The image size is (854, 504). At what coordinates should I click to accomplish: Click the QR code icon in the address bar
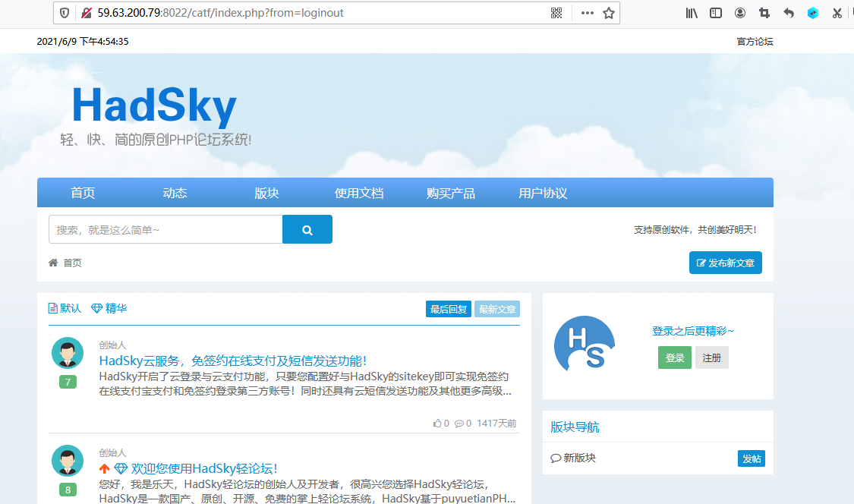pyautogui.click(x=555, y=13)
